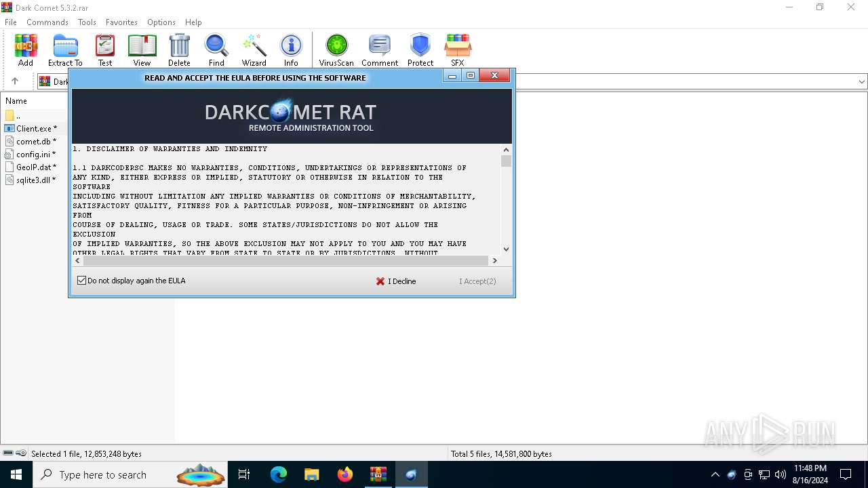The height and width of the screenshot is (488, 868).
Task: Show hidden system tray icons
Action: 715,474
